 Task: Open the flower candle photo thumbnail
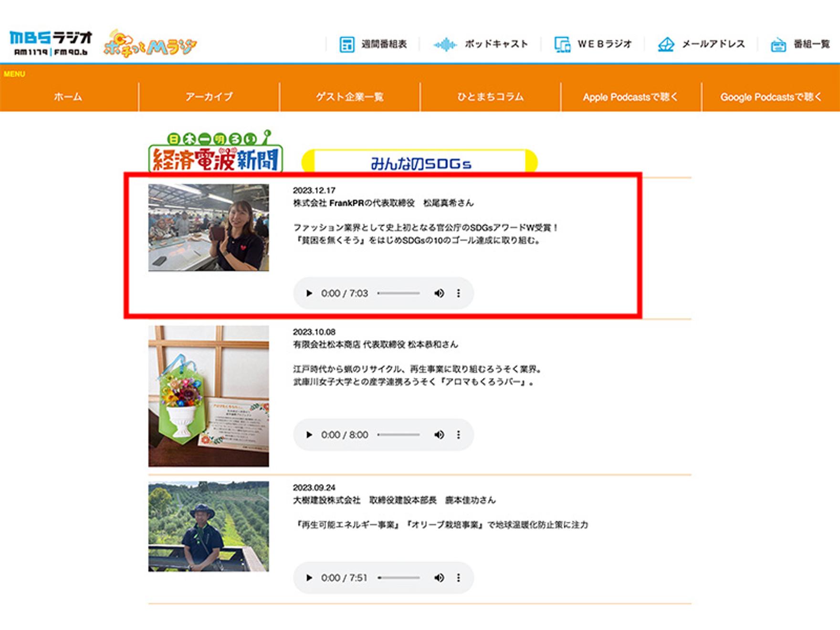tap(209, 396)
